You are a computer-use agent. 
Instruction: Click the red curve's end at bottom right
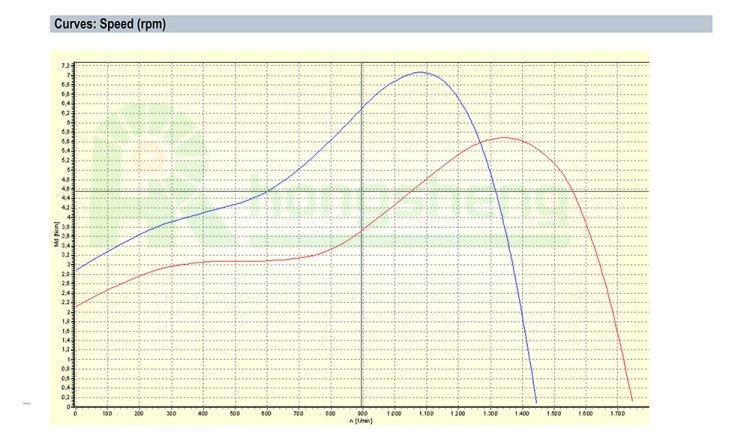(x=633, y=400)
